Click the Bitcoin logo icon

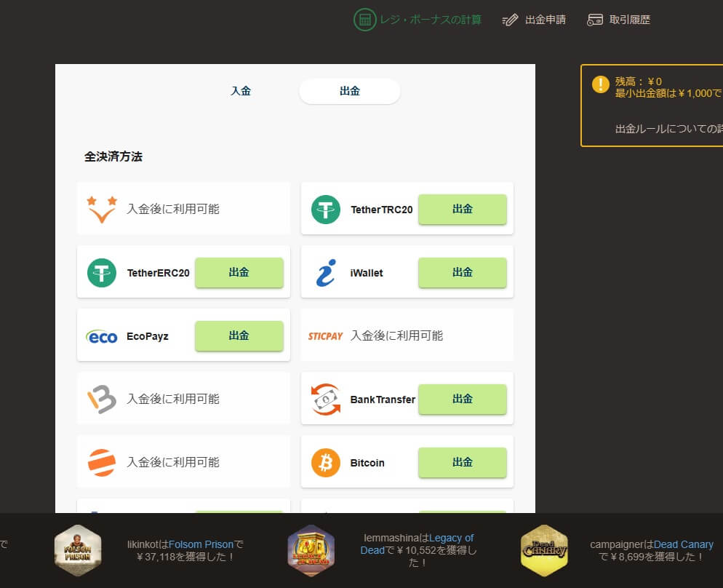(x=326, y=463)
